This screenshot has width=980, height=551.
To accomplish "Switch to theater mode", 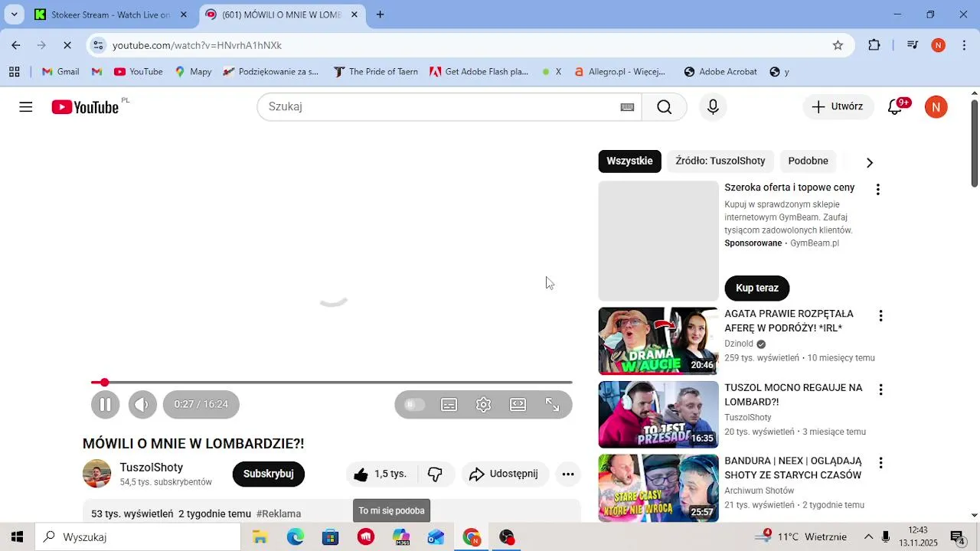I will point(518,404).
